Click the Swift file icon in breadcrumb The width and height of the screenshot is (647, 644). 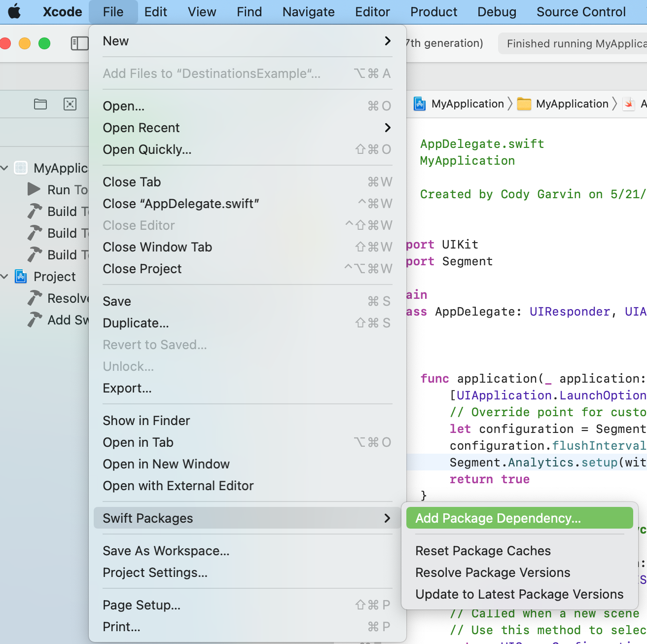pyautogui.click(x=629, y=104)
